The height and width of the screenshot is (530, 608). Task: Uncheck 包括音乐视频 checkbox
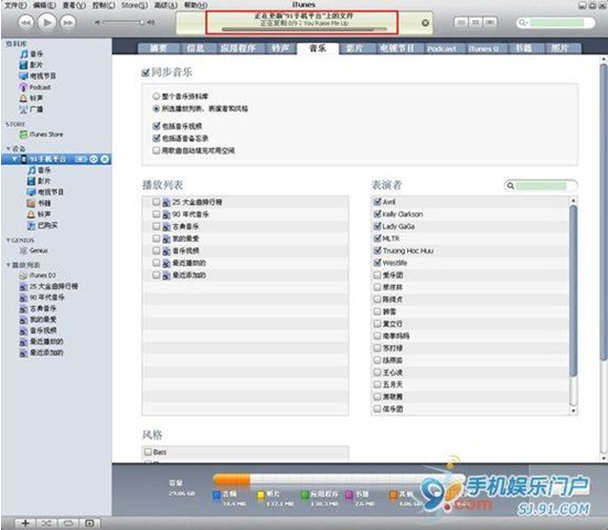pos(156,126)
